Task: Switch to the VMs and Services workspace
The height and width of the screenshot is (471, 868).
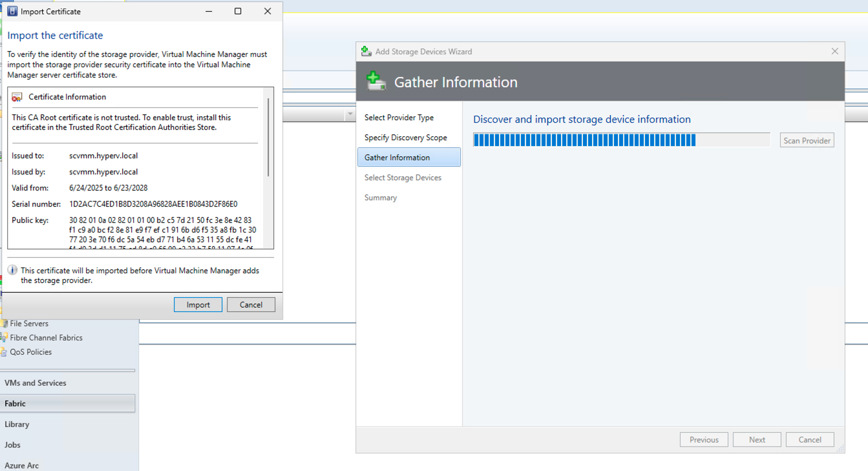Action: pyautogui.click(x=68, y=383)
